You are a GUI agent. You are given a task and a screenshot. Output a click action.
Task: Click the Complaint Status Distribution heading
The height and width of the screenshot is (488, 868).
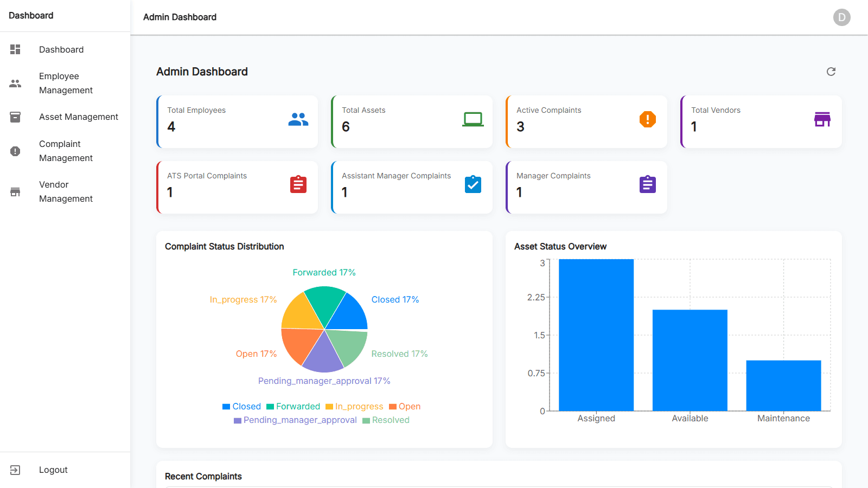point(225,247)
